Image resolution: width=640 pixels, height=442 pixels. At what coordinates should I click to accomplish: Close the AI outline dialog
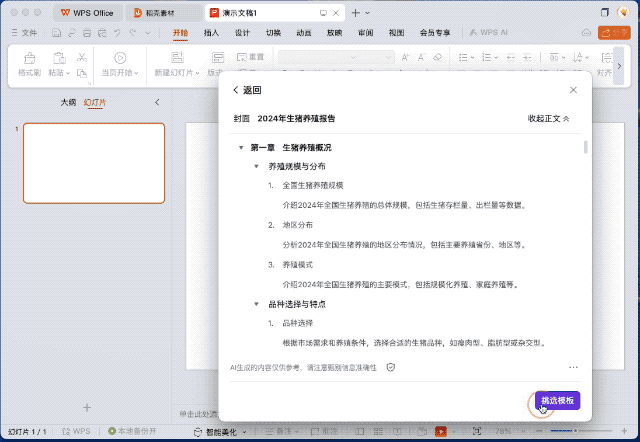(573, 90)
